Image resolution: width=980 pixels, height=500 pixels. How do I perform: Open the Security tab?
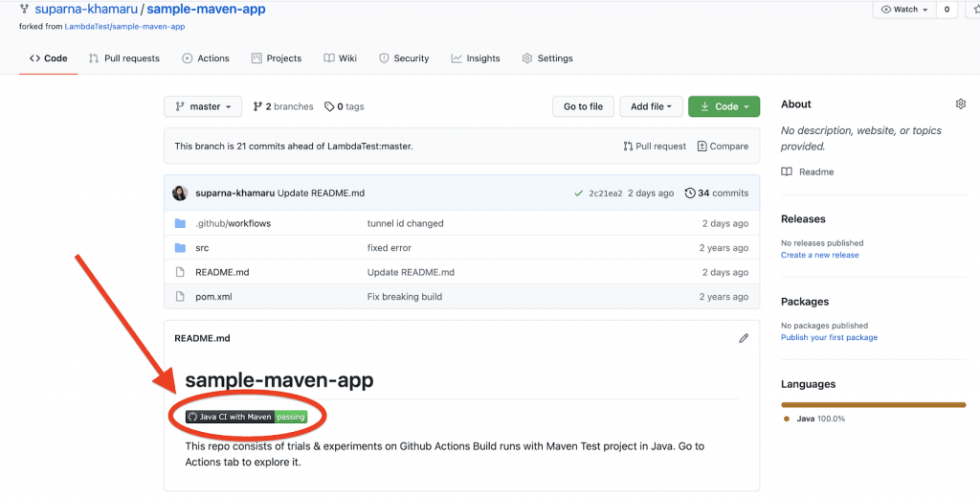point(404,58)
